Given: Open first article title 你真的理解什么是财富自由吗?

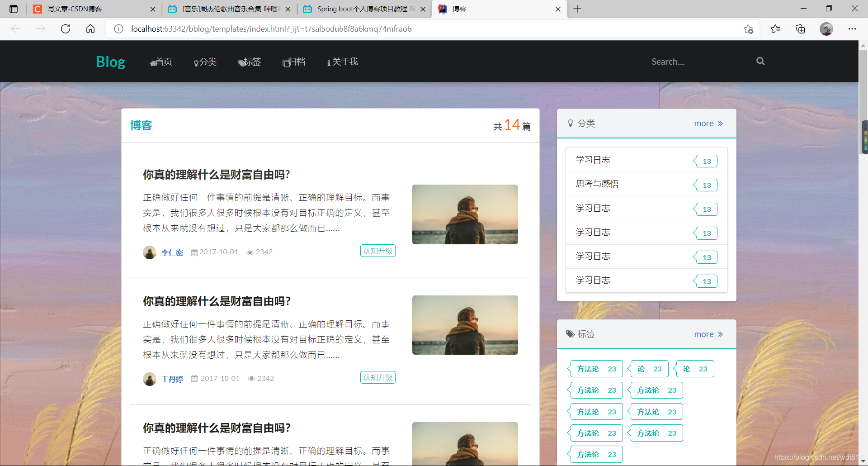Looking at the screenshot, I should (x=217, y=175).
